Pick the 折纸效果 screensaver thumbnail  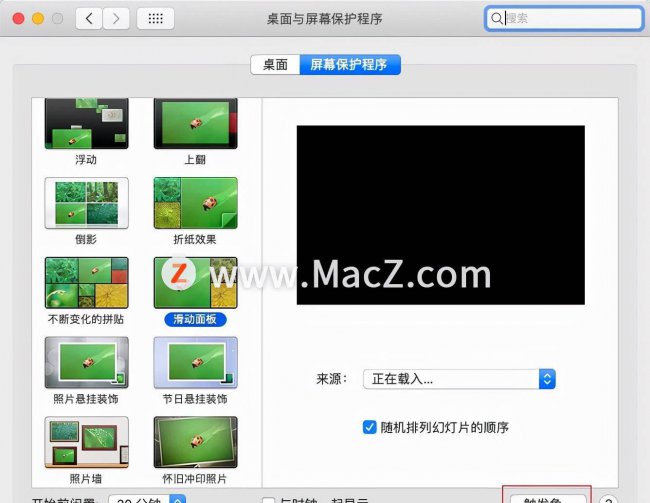click(196, 203)
